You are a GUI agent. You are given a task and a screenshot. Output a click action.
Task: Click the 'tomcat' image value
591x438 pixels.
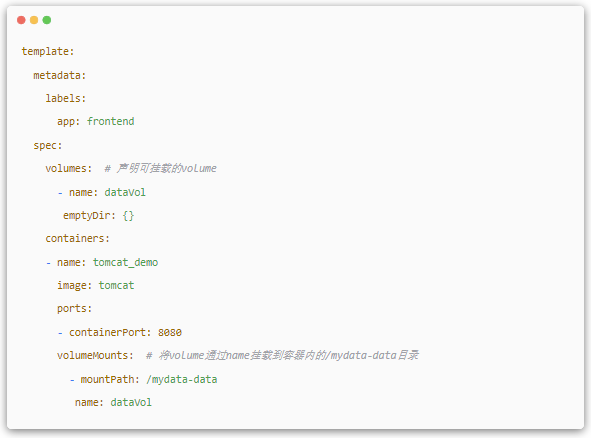116,286
